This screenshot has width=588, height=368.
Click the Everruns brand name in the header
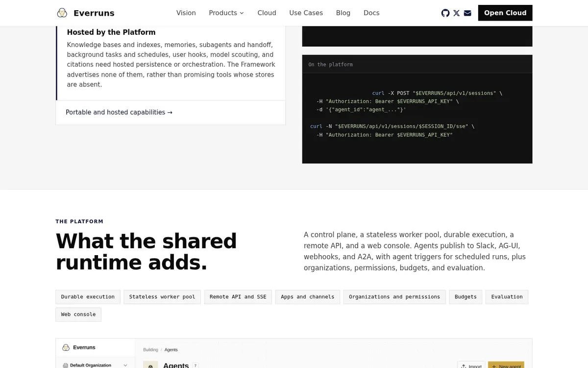[94, 13]
